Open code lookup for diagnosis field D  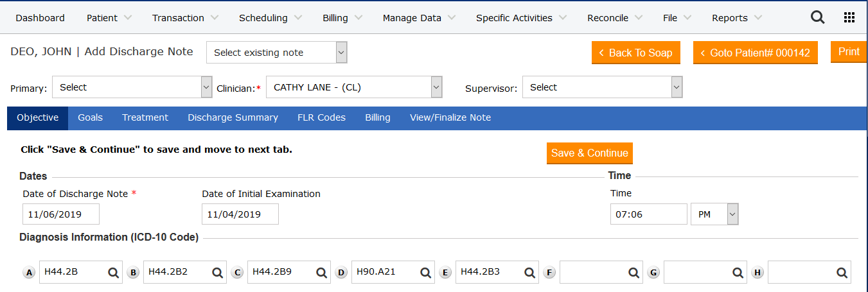tap(425, 273)
